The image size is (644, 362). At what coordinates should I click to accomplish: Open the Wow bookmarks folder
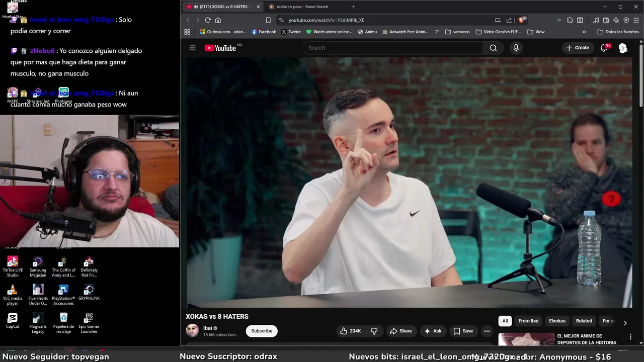536,32
